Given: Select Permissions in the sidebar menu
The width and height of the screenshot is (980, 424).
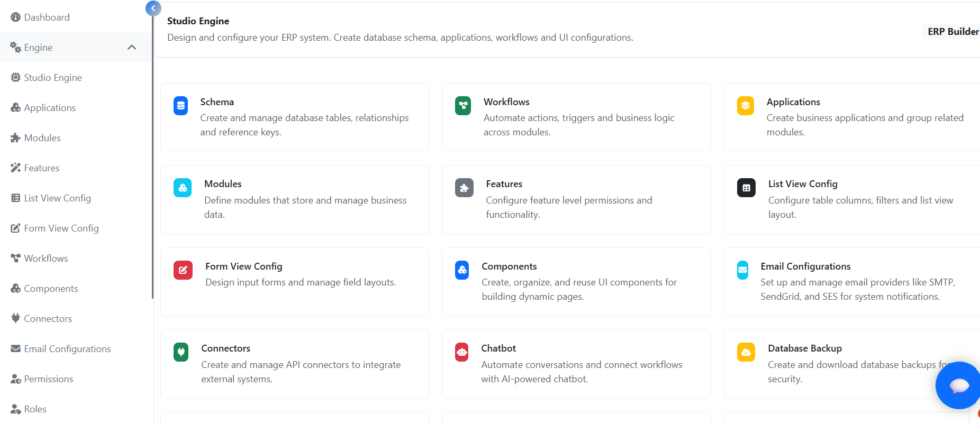Looking at the screenshot, I should 48,379.
